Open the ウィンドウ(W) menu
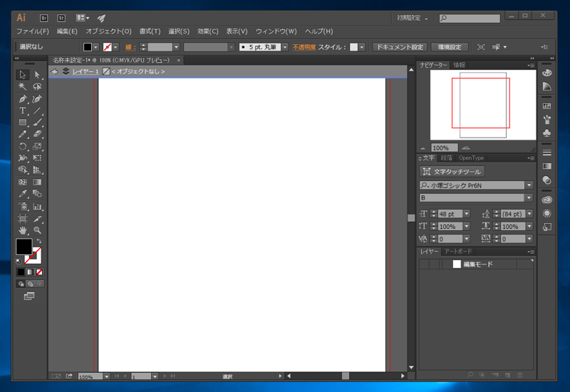570x392 pixels. 276,31
